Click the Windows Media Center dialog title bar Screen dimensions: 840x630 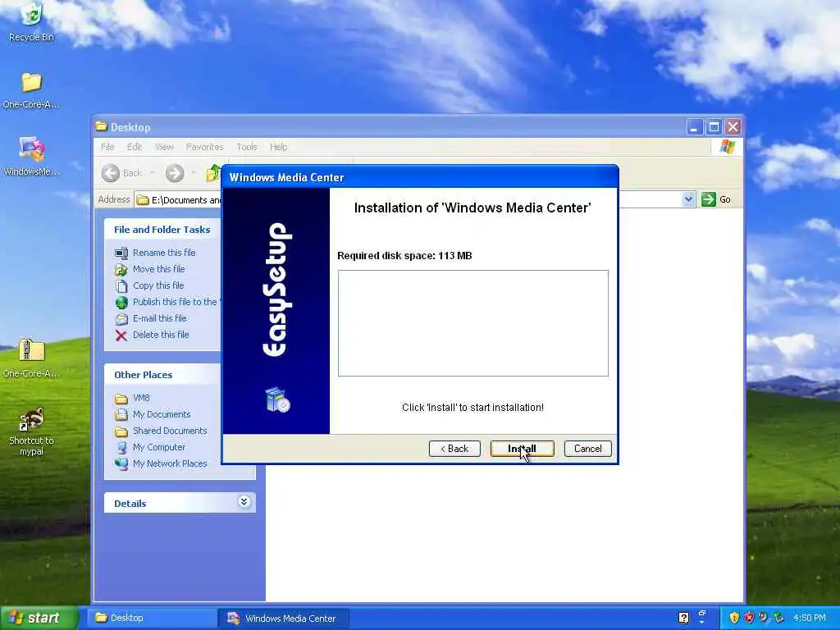[420, 177]
